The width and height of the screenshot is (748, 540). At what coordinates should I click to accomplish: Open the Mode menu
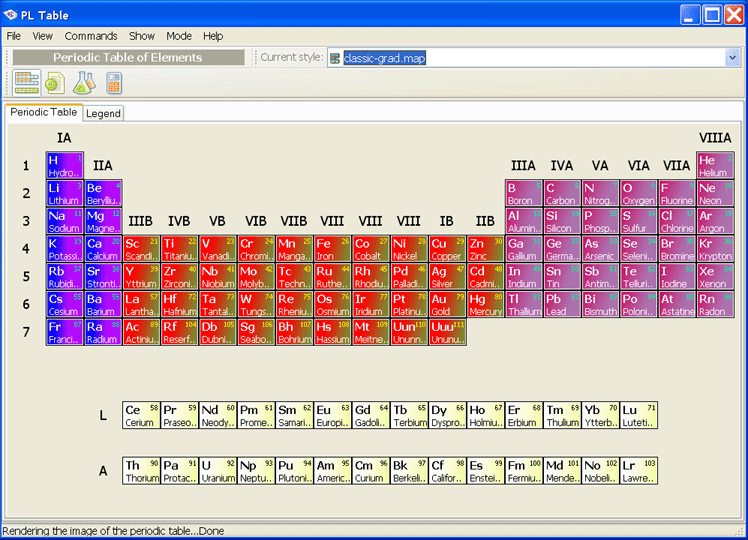pyautogui.click(x=179, y=36)
